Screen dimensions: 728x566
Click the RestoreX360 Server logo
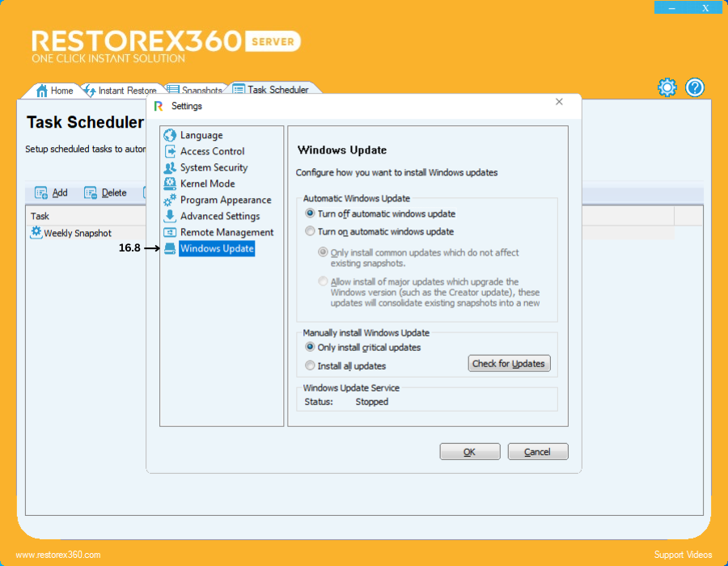point(166,45)
